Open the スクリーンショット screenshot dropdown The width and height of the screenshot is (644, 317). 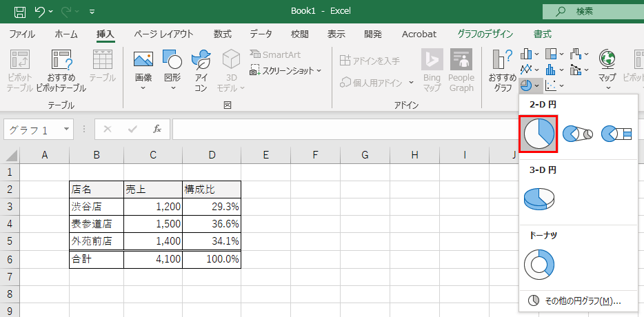285,70
